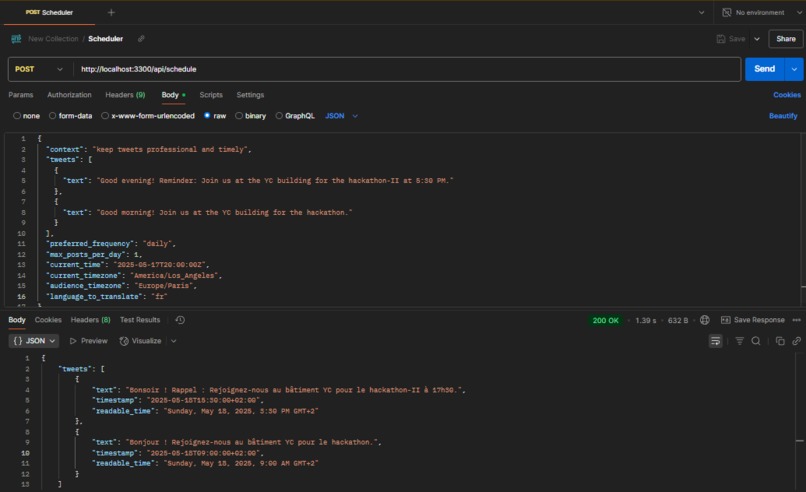Click the Save Response icon
The height and width of the screenshot is (492, 806).
[x=725, y=320]
